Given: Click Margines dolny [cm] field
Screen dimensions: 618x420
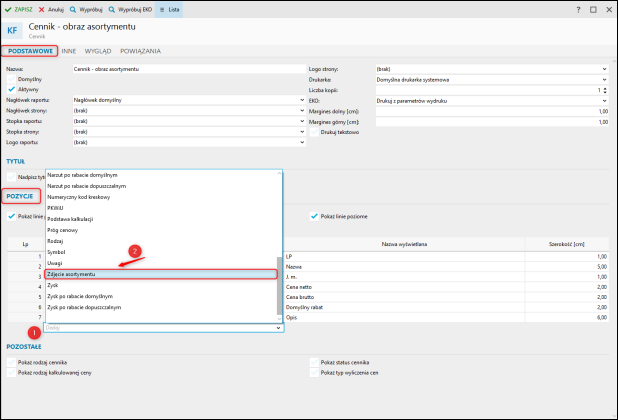Looking at the screenshot, I should click(x=492, y=112).
